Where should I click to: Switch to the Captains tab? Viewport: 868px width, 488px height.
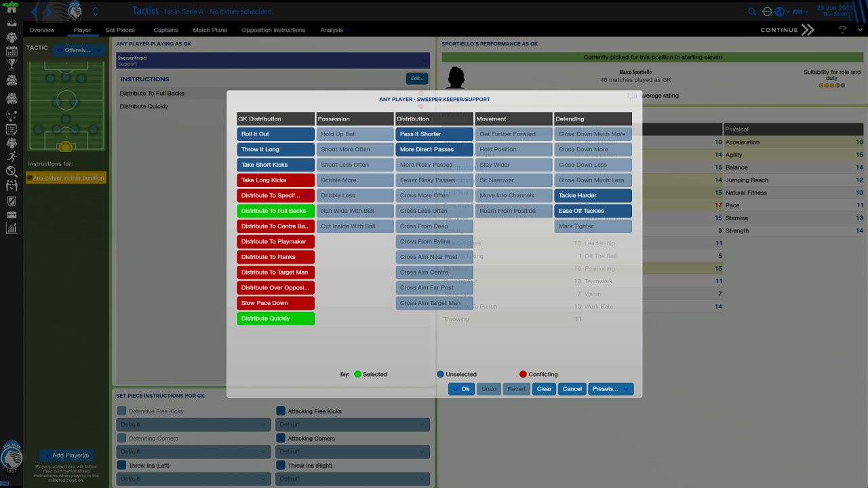[165, 30]
